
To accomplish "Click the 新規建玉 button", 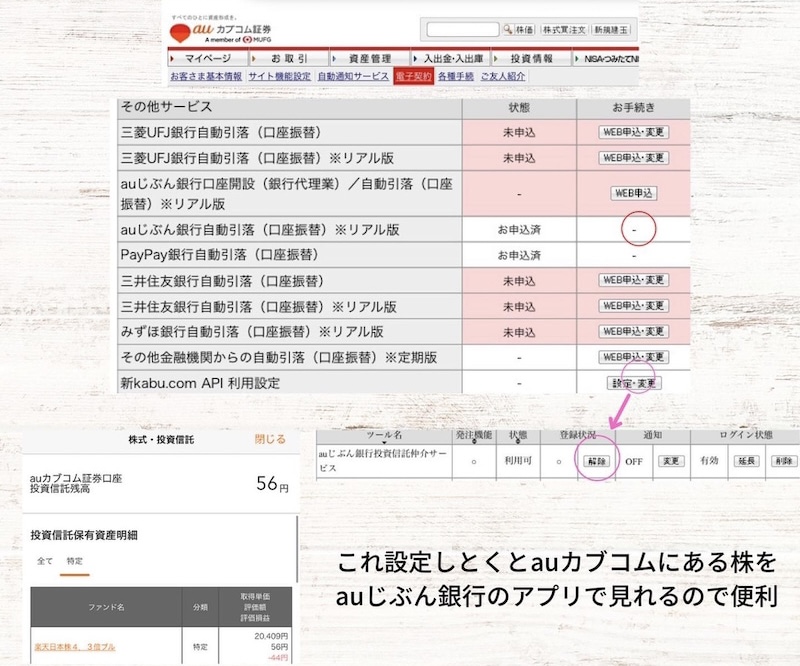I will point(611,30).
